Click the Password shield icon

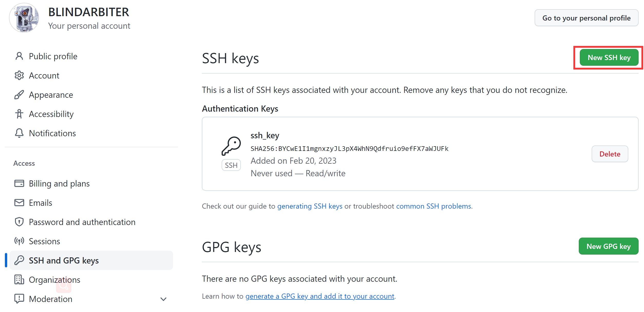(19, 222)
